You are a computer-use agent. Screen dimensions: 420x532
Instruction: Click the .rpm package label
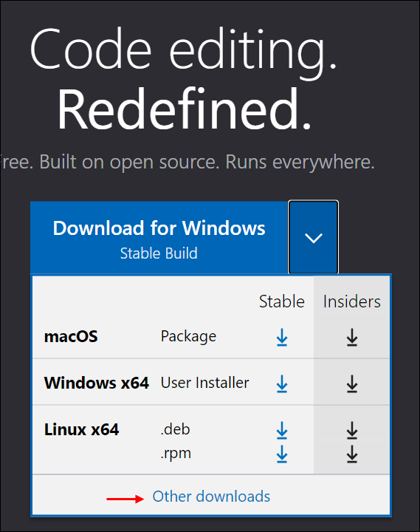click(x=176, y=453)
